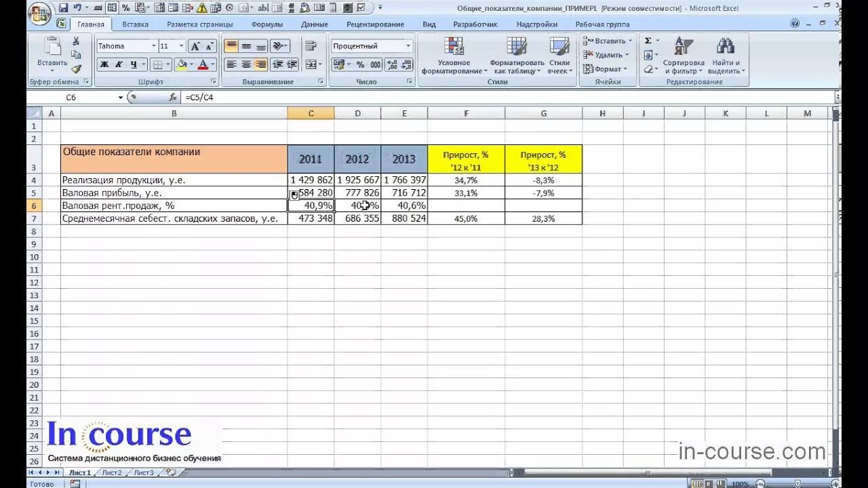This screenshot has height=488, width=868.
Task: Toggle align text right
Action: tap(260, 64)
